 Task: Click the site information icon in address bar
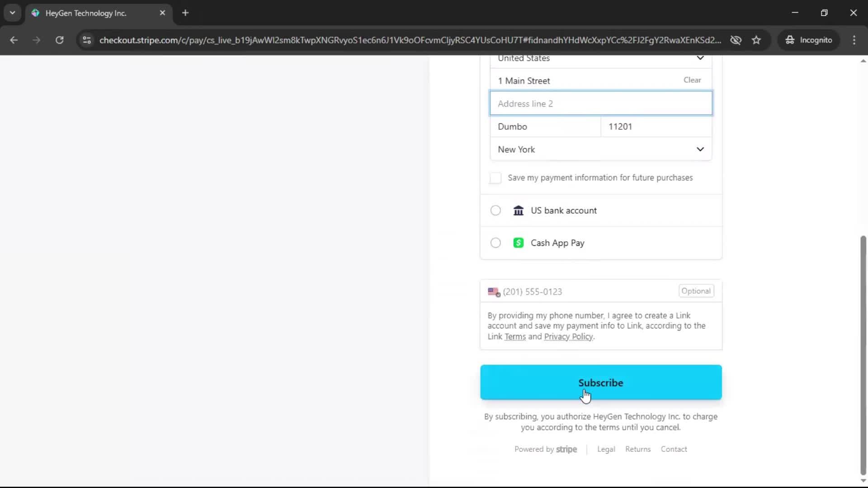(x=87, y=40)
